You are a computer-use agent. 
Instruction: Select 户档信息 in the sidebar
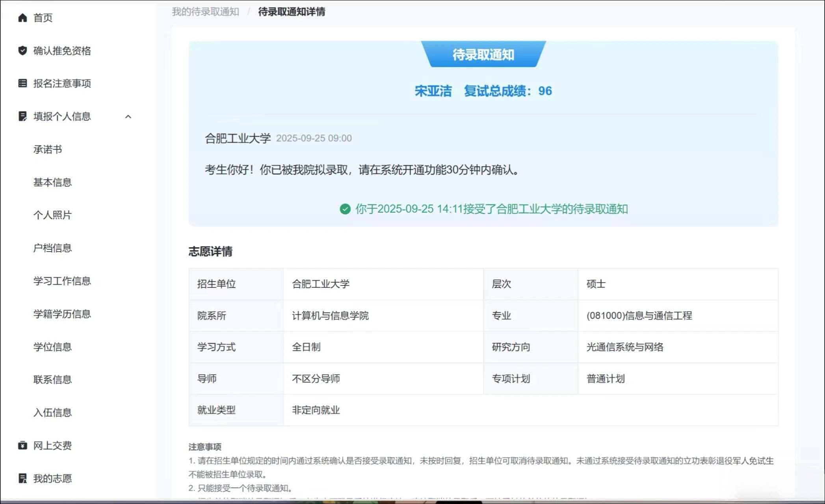click(52, 248)
